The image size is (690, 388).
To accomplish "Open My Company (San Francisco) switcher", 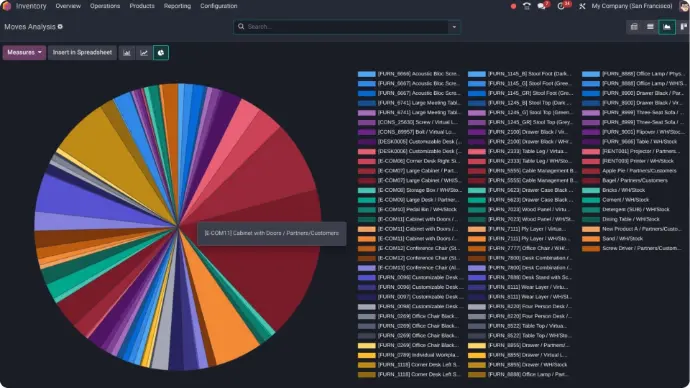I will pos(632,6).
